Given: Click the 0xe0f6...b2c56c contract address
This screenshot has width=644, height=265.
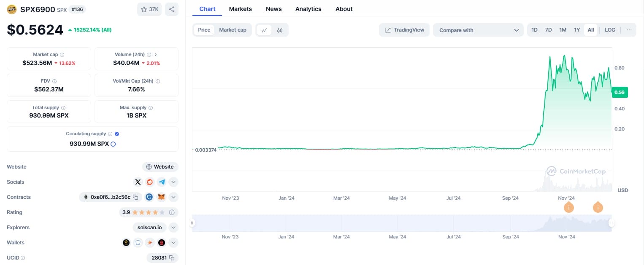Looking at the screenshot, I should point(110,197).
